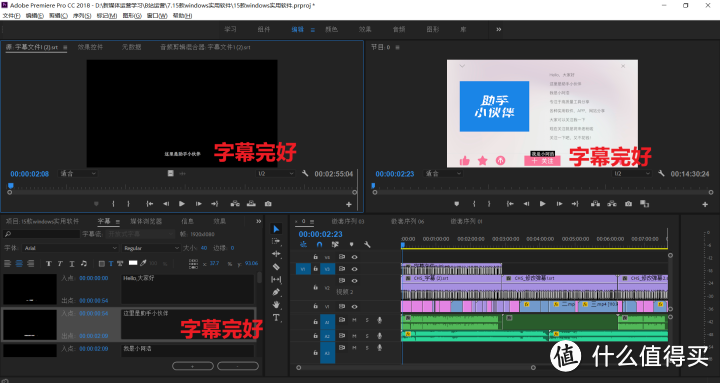Select the Ripple Edit tool
The image size is (720, 383).
pos(276,253)
